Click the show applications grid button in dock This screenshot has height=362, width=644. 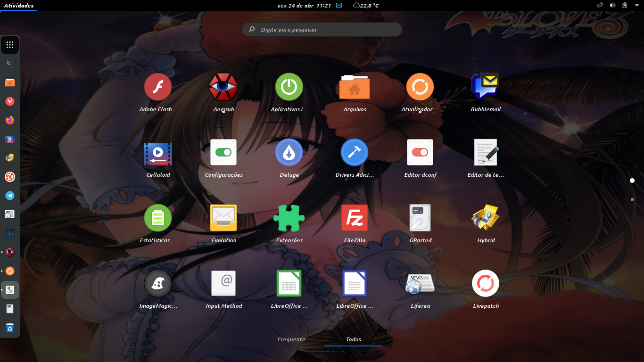click(10, 45)
